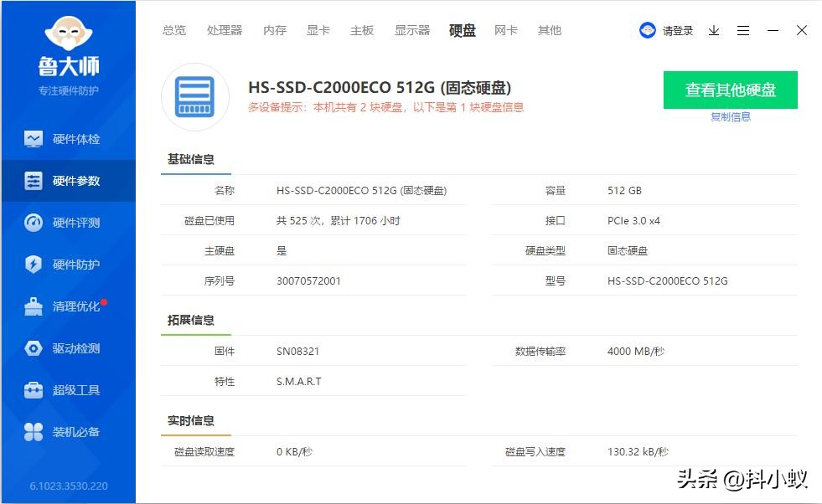Click transfer rate 4000 MB/秒
Image resolution: width=822 pixels, height=504 pixels.
coord(636,352)
